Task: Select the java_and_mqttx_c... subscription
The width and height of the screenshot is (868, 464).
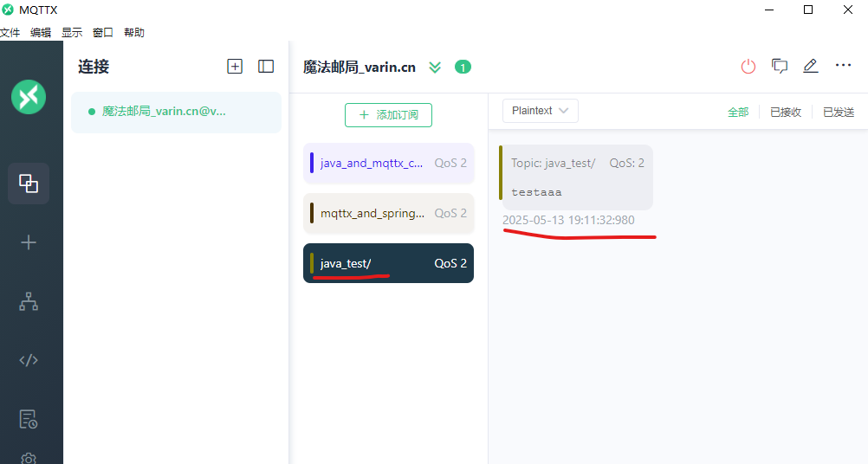Action: (389, 163)
